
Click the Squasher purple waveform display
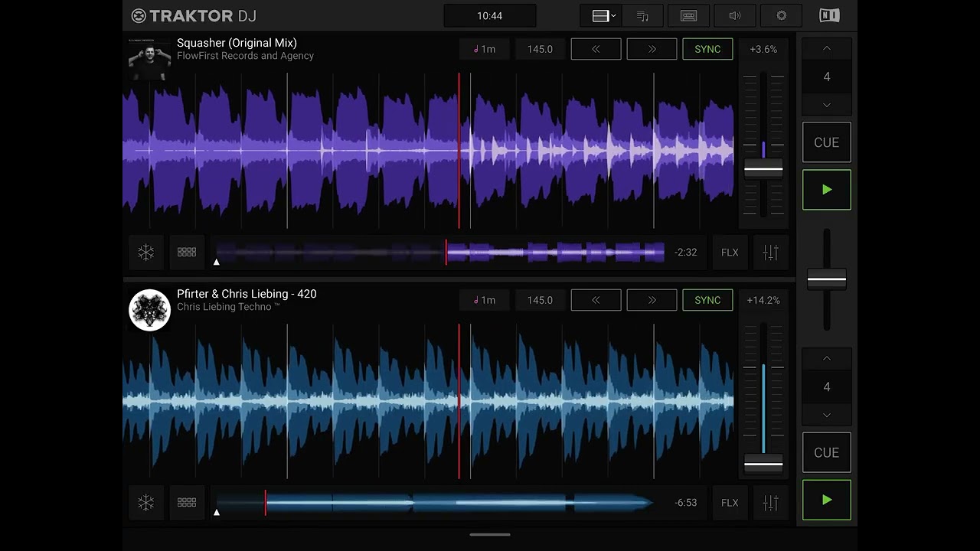(x=429, y=151)
